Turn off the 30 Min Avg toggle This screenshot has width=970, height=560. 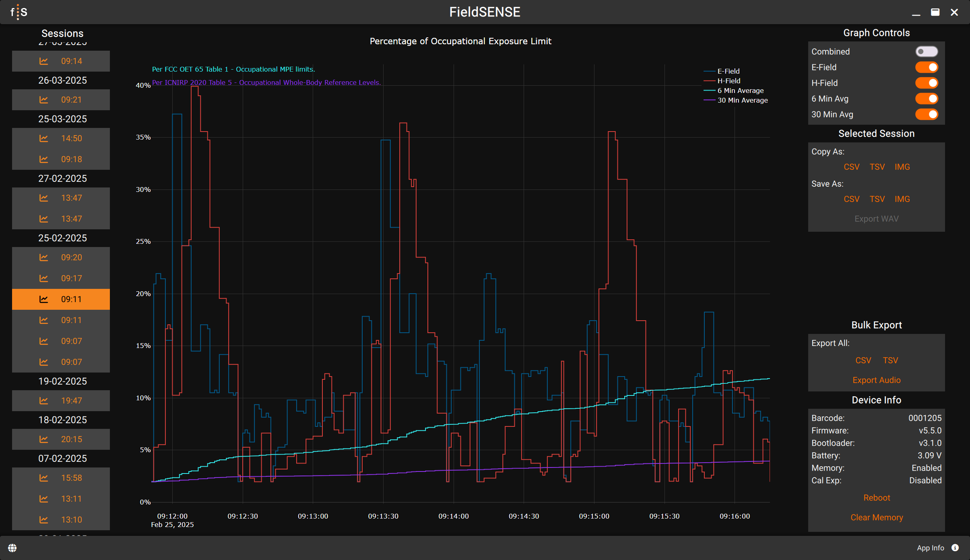[926, 114]
